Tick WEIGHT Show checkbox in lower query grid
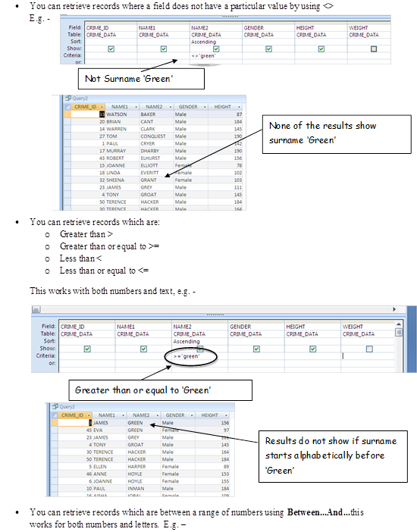Viewport: 417px width, 532px height. point(369,349)
